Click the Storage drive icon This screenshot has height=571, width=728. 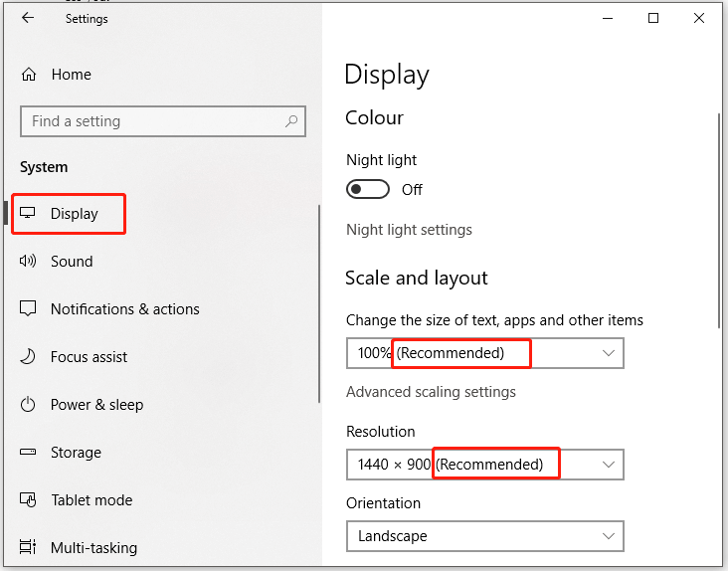tap(28, 452)
